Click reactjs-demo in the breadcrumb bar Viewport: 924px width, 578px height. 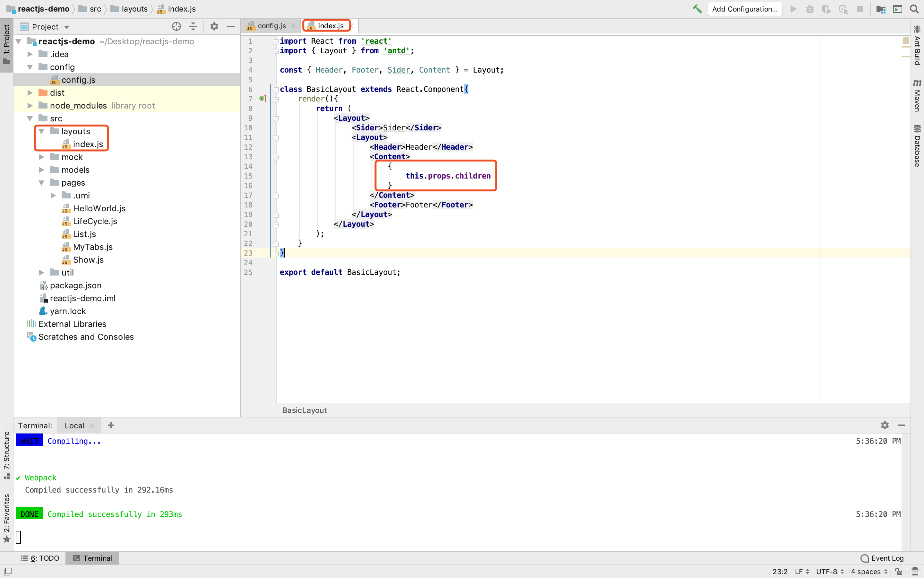tap(38, 9)
